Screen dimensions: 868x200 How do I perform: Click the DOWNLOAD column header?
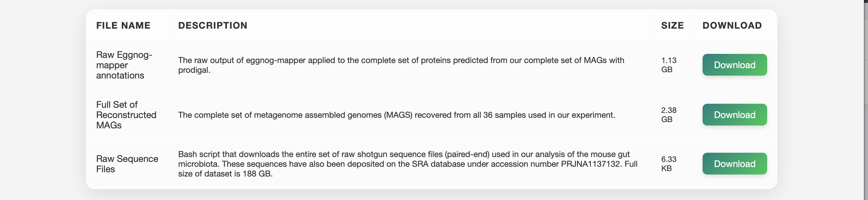(732, 26)
